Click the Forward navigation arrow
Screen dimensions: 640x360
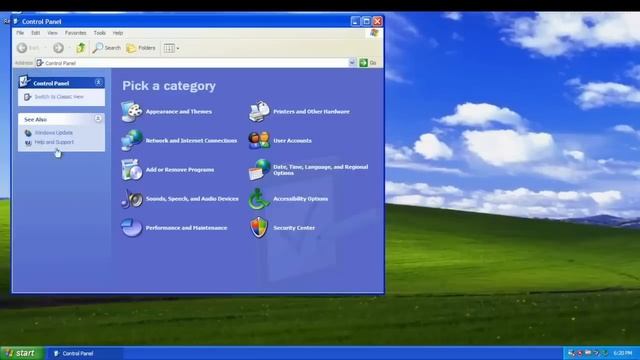coord(58,48)
